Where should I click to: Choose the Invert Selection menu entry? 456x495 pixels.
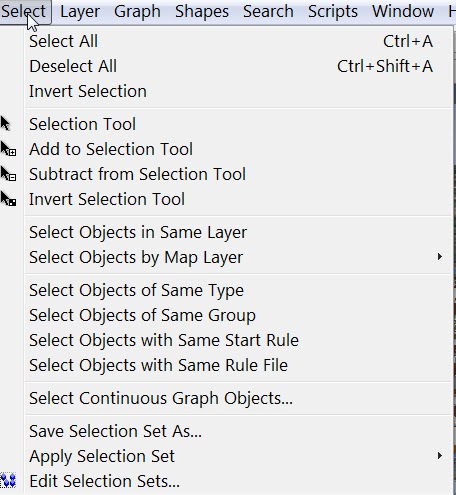coord(238,91)
